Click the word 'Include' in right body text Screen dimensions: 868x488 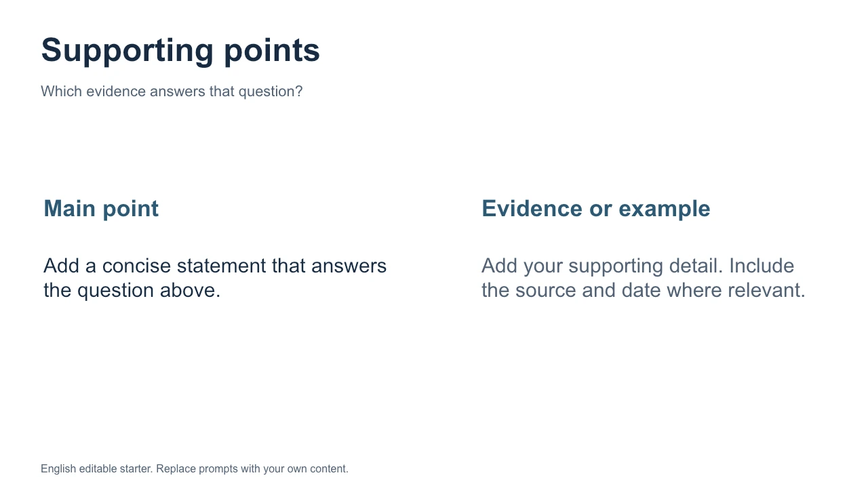(x=762, y=266)
